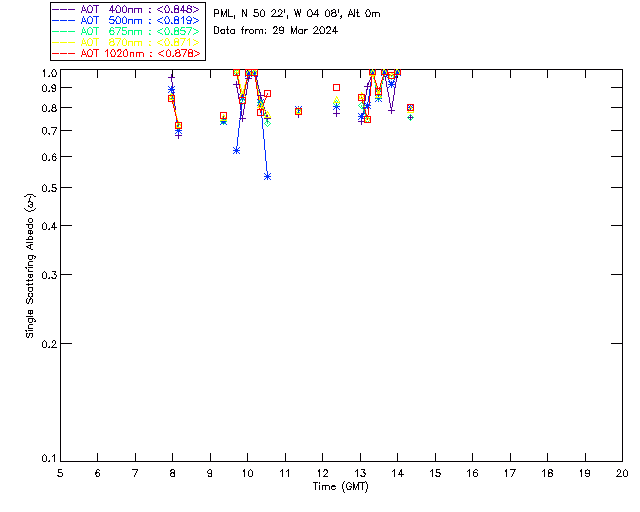
Task: Click the x-axis tick label 17
Action: point(510,473)
